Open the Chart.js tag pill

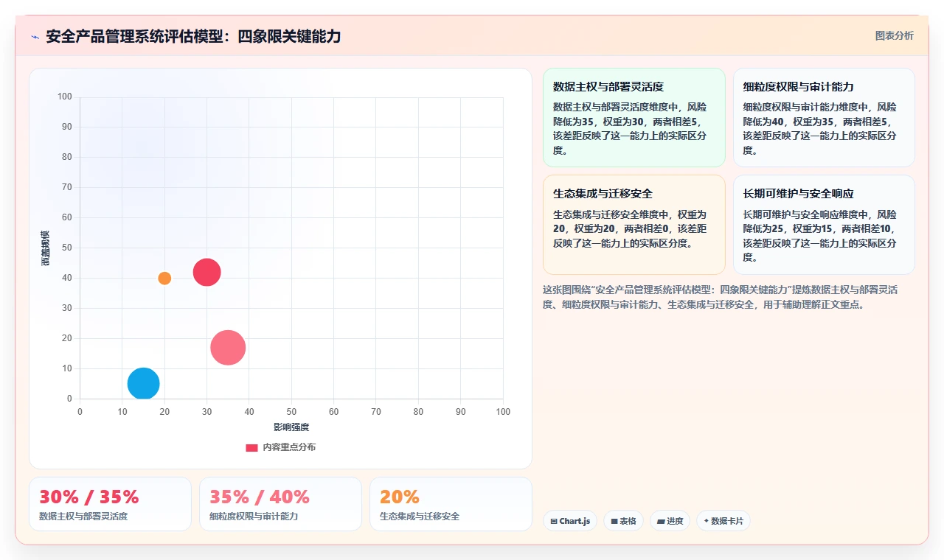570,521
